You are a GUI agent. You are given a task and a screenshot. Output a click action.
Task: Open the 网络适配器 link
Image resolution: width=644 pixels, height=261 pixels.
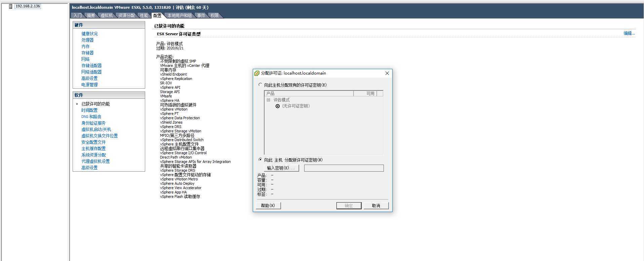coord(91,72)
